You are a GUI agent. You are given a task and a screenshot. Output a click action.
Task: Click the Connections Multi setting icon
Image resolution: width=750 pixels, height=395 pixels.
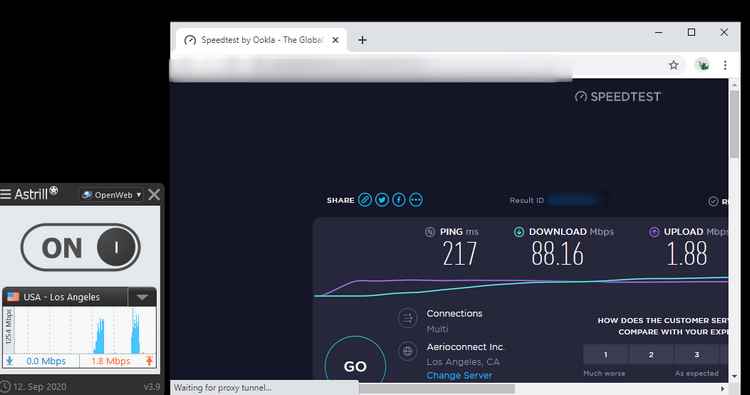[x=408, y=318]
